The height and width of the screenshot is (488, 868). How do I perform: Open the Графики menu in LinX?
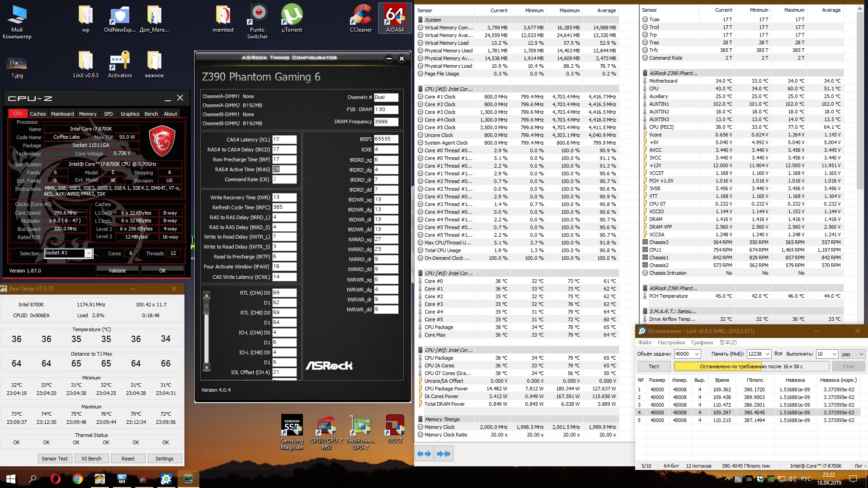tap(702, 343)
